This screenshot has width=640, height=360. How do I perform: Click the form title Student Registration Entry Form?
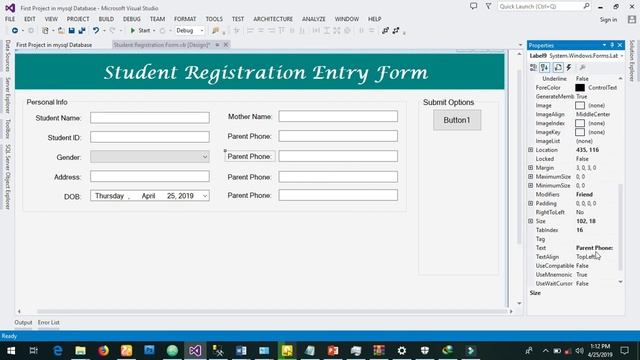pyautogui.click(x=266, y=73)
